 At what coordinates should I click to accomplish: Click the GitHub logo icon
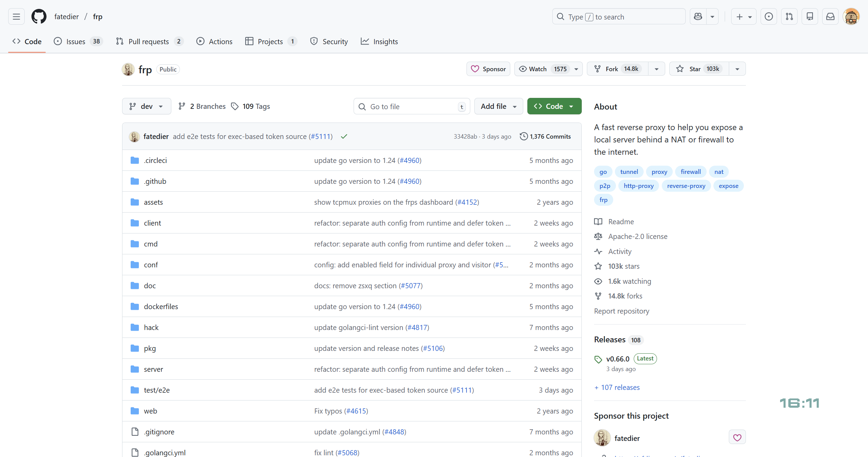tap(39, 16)
